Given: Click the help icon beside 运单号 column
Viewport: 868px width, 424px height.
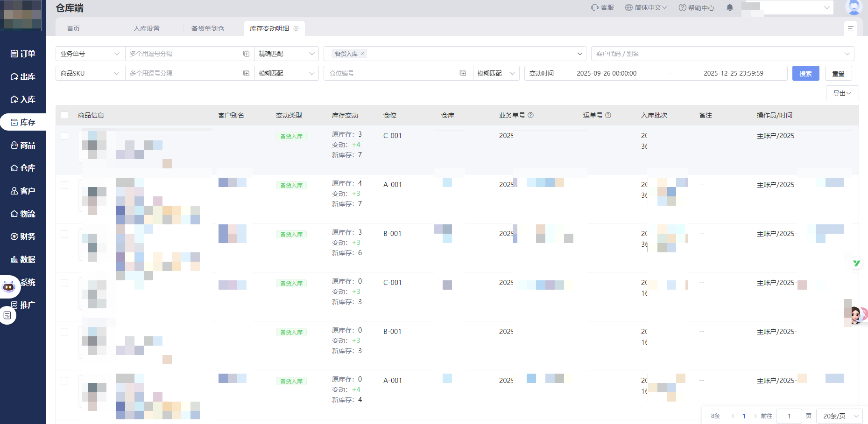Looking at the screenshot, I should (608, 115).
